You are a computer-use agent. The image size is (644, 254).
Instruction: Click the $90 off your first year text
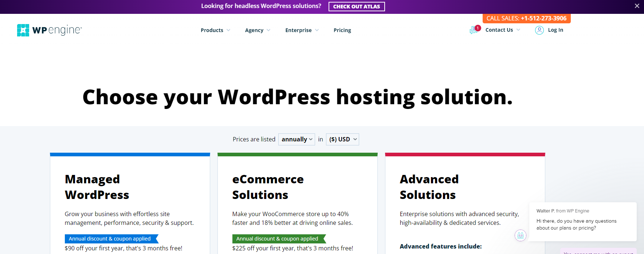point(123,248)
